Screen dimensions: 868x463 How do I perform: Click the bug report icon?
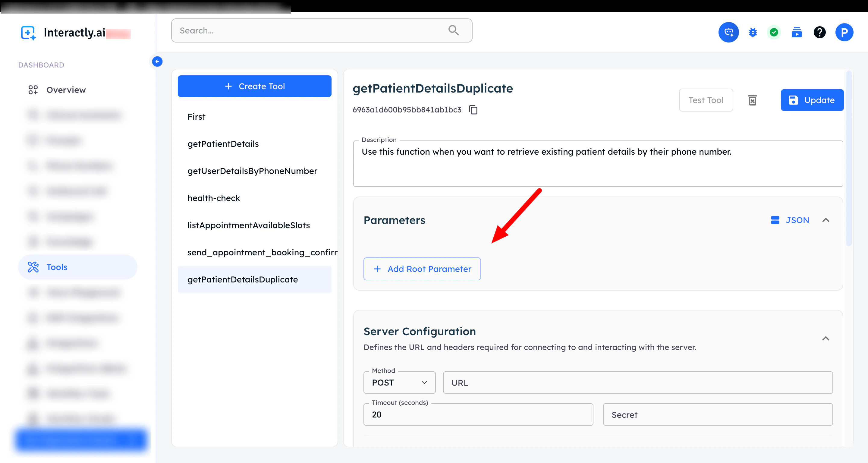click(753, 32)
